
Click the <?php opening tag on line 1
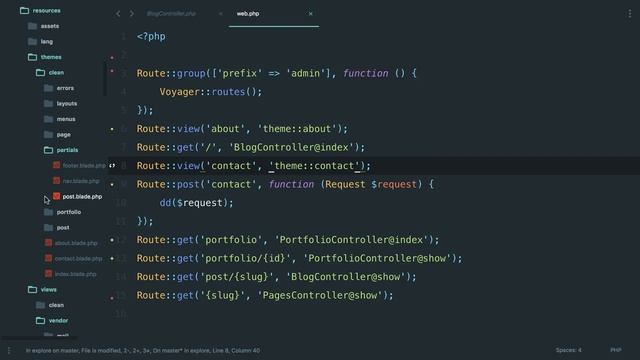tap(151, 36)
